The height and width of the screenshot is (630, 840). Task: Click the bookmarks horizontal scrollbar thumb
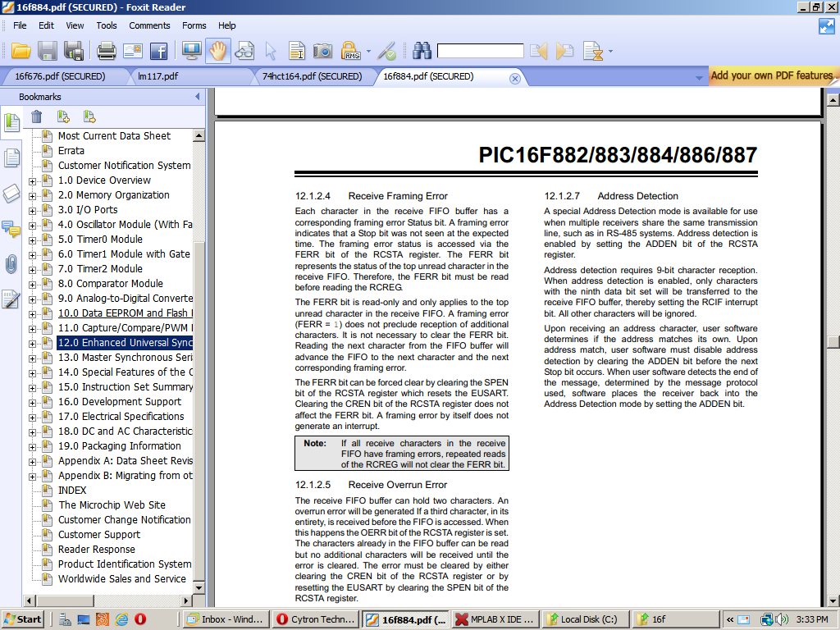pos(66,600)
